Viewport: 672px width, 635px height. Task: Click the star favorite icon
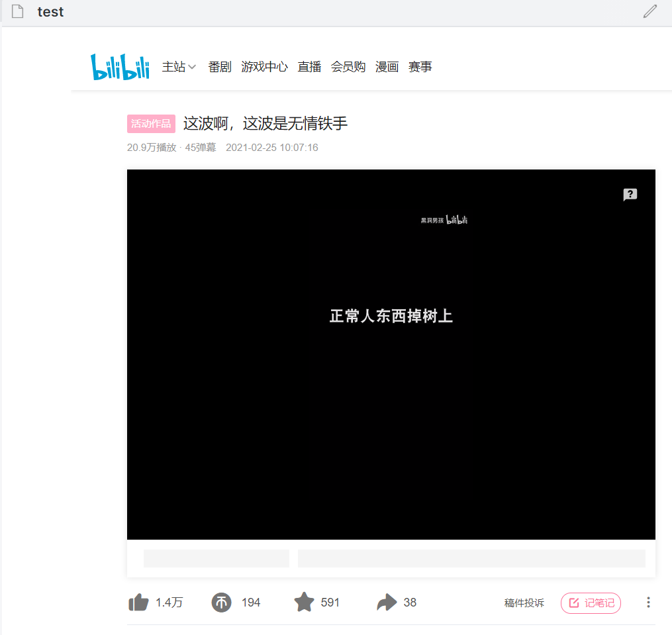(305, 602)
